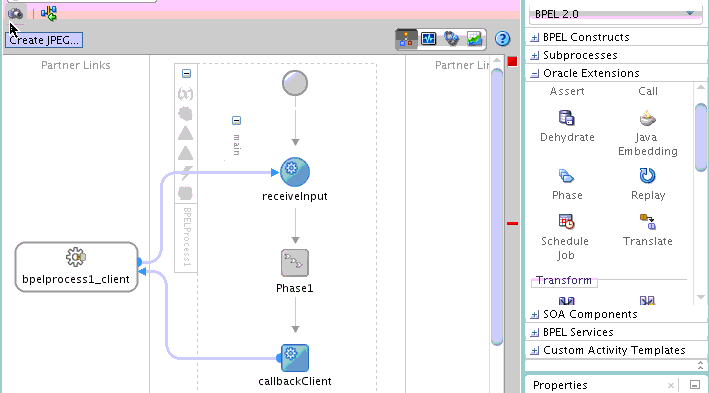Switch to the monitor view icon

pyautogui.click(x=428, y=39)
